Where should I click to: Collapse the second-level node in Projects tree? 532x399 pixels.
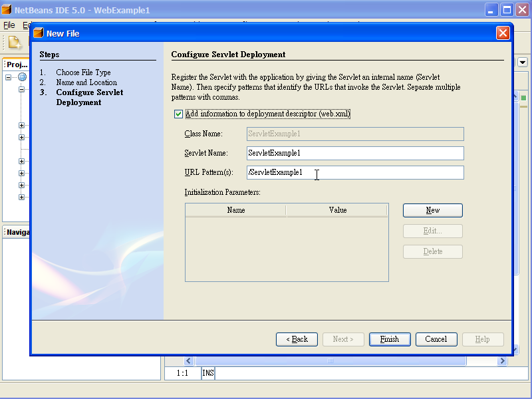[22, 90]
